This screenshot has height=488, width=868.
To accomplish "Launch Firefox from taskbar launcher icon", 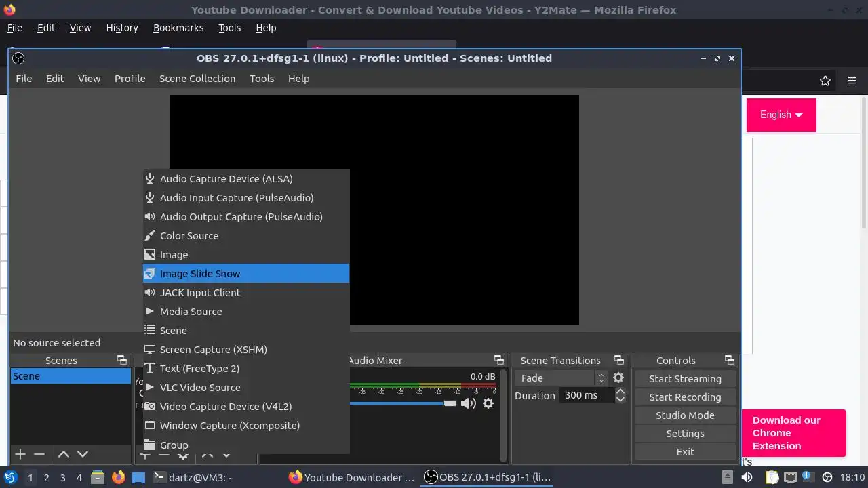I will 119,478.
